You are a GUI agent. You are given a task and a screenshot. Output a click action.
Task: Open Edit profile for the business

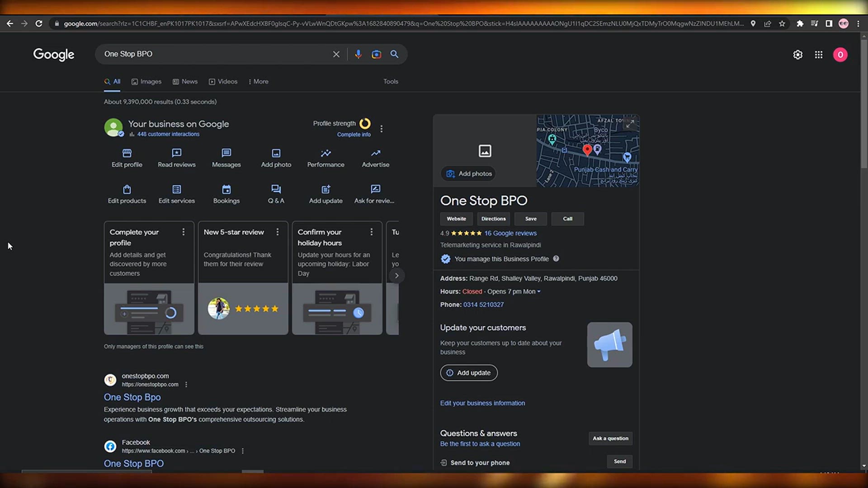point(127,158)
